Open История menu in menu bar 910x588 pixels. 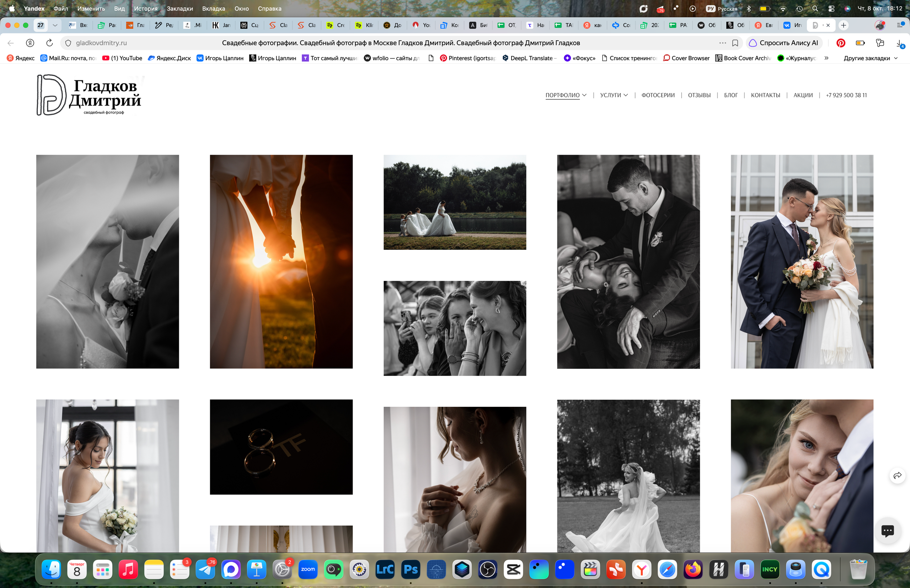pyautogui.click(x=145, y=9)
